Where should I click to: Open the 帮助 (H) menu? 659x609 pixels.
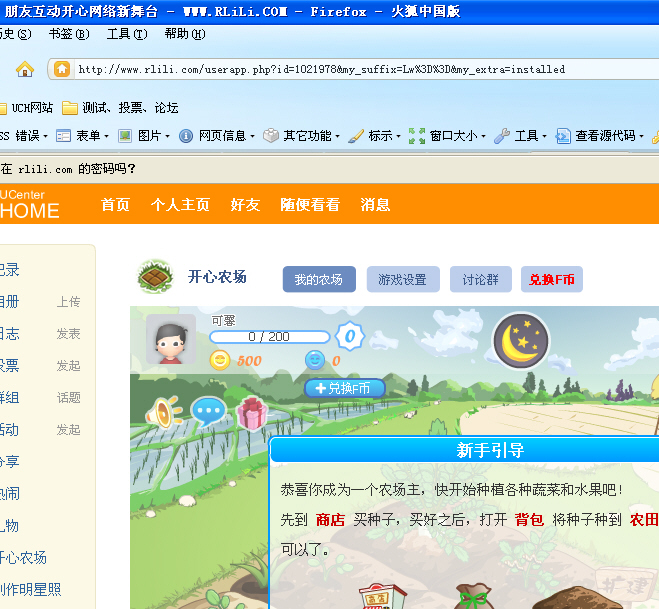click(185, 34)
